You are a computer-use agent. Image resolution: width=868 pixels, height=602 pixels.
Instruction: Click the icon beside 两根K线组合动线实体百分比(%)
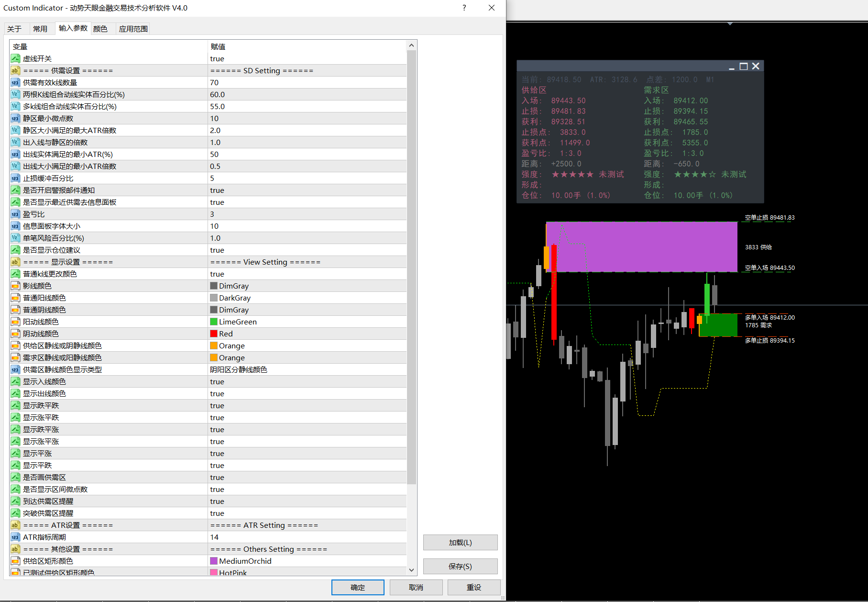[x=15, y=94]
